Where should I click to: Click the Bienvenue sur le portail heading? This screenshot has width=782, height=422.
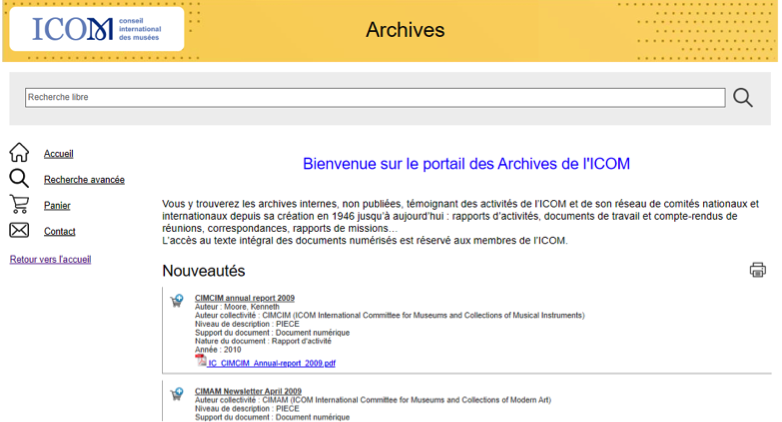click(x=466, y=164)
